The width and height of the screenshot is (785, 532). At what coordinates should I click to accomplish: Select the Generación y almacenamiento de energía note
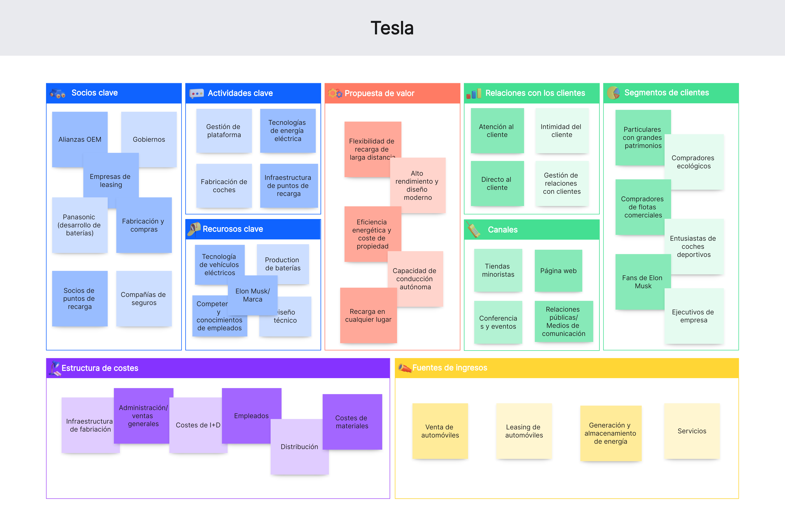coord(611,433)
